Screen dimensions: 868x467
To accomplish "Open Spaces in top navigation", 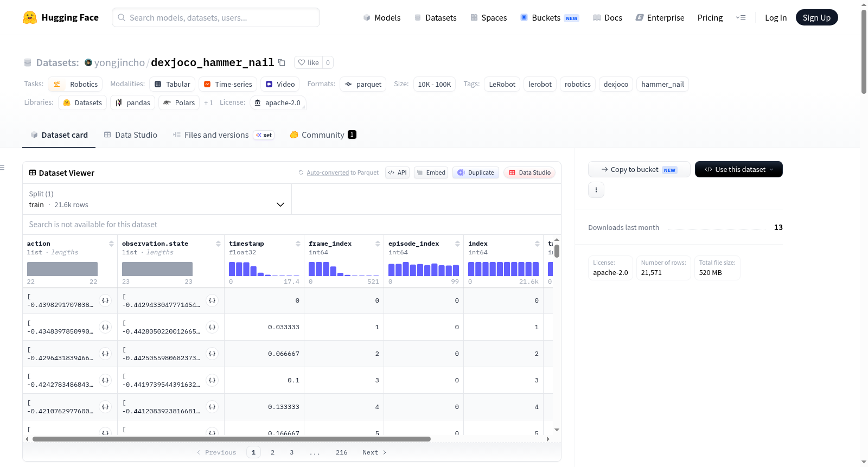I will pos(488,17).
